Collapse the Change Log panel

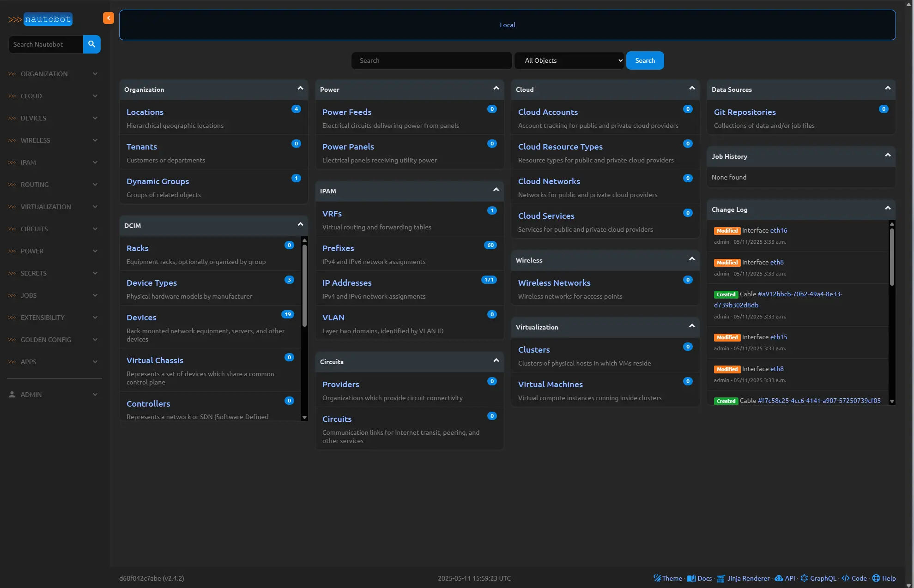coord(887,208)
